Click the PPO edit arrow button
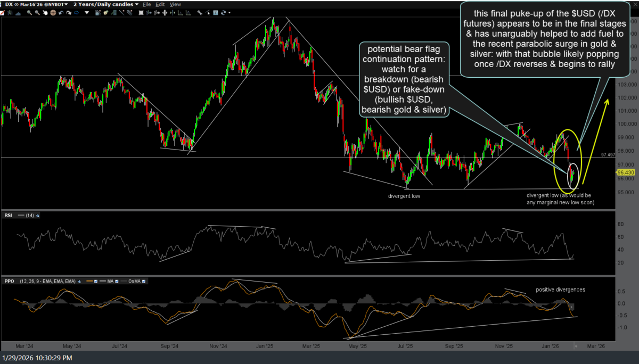The image size is (639, 364). [79, 281]
